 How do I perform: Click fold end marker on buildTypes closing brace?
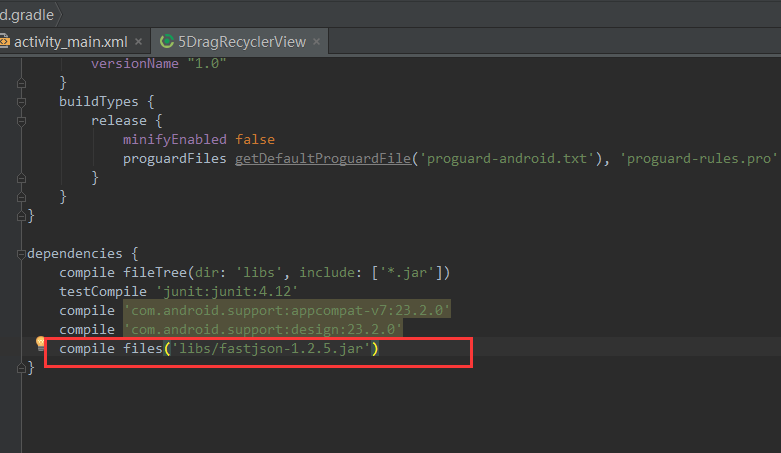pyautogui.click(x=21, y=197)
